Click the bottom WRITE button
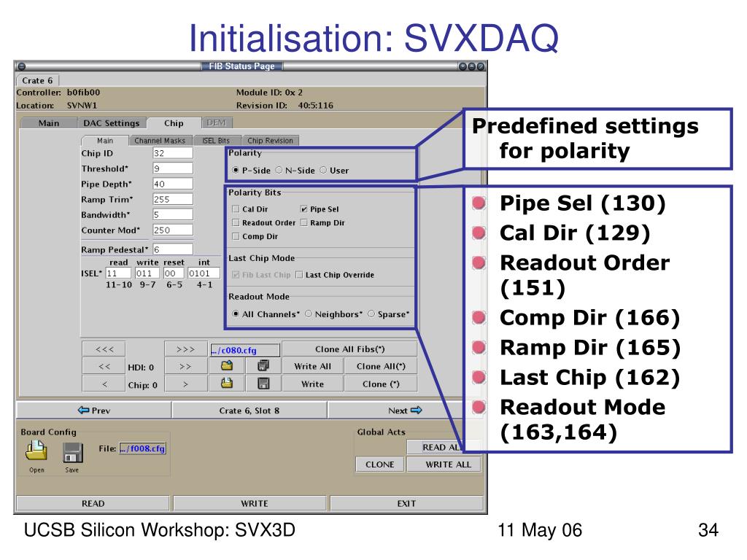This screenshot has height=560, width=747. pyautogui.click(x=249, y=503)
